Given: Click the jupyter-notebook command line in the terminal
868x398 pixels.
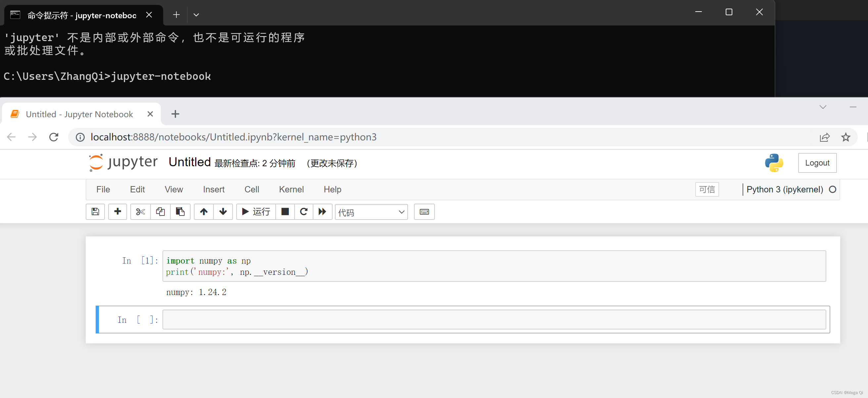Looking at the screenshot, I should pyautogui.click(x=107, y=76).
